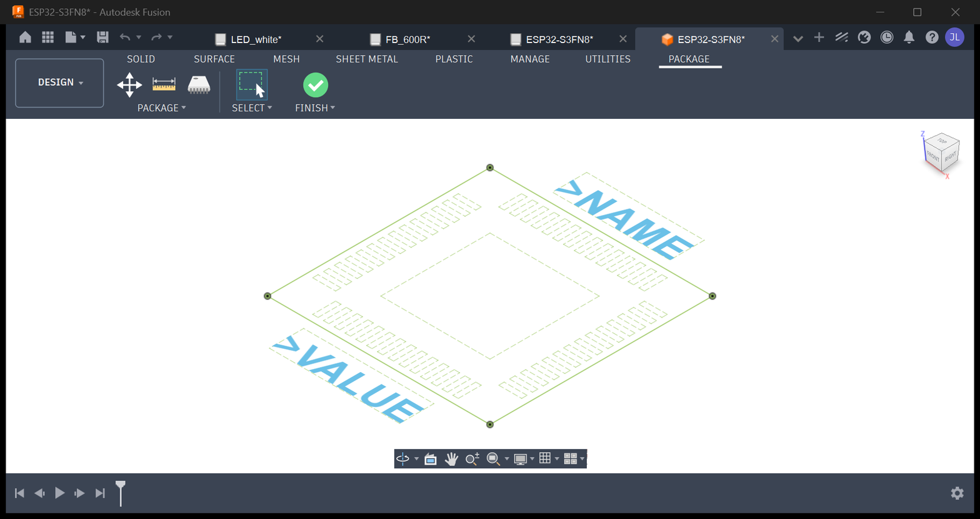
Task: Close the active ESP32-S3FN8* package tab
Action: point(774,39)
